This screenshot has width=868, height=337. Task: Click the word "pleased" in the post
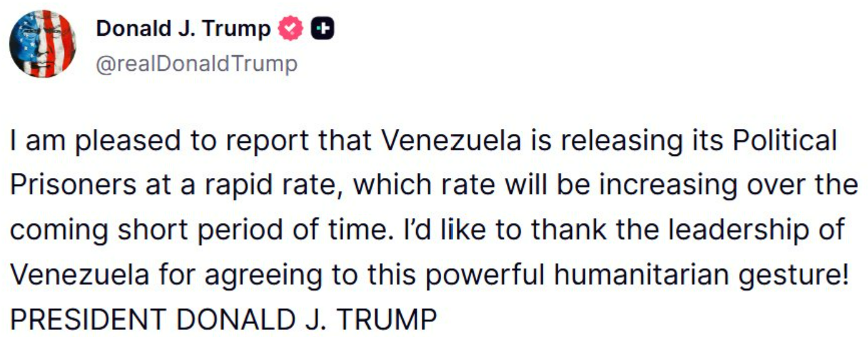[x=124, y=142]
